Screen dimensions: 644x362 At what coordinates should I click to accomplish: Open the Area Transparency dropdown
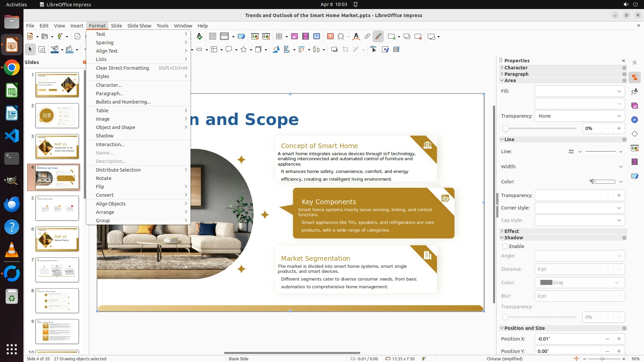click(x=579, y=116)
